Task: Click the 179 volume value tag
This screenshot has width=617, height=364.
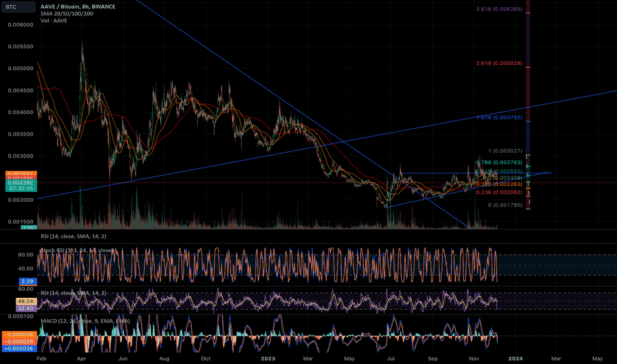Action: (28, 228)
